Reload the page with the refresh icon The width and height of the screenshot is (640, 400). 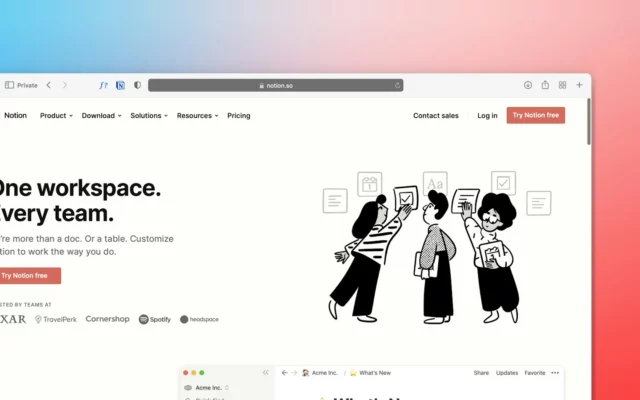(x=397, y=85)
